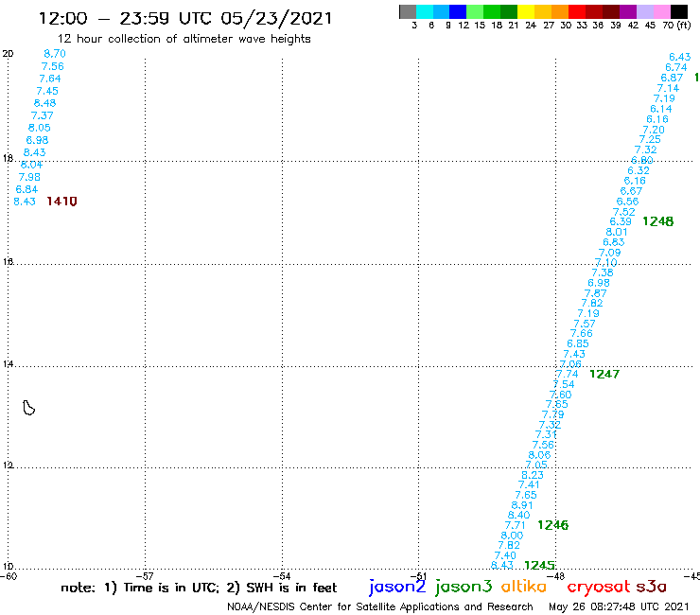The image size is (700, 615).
Task: Select the altika satellite legend label
Action: click(524, 586)
